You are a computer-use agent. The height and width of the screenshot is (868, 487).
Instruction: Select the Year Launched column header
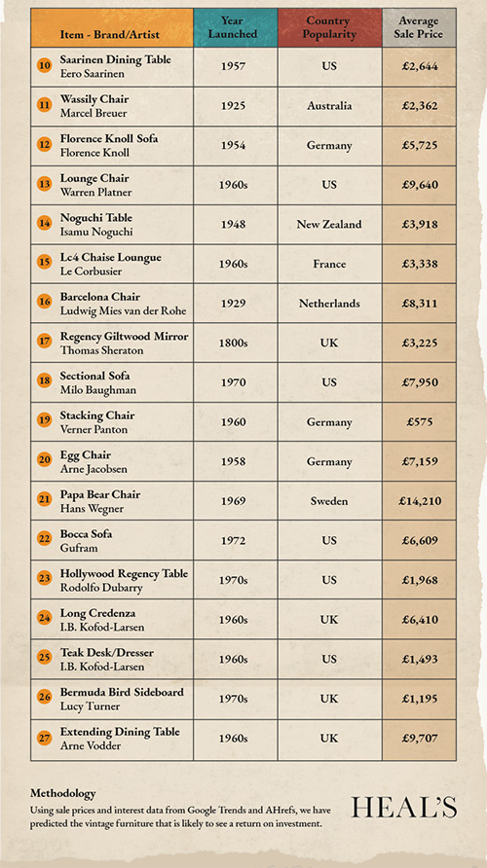(236, 27)
